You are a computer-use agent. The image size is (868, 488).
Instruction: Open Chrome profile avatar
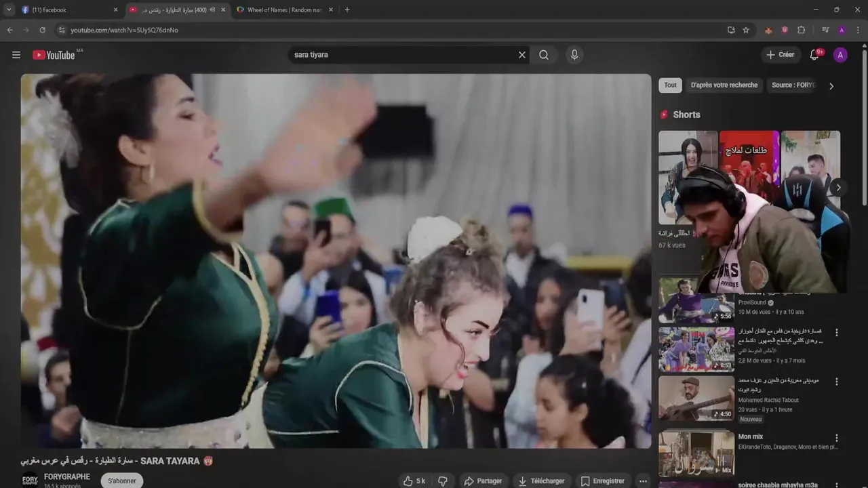pos(842,30)
